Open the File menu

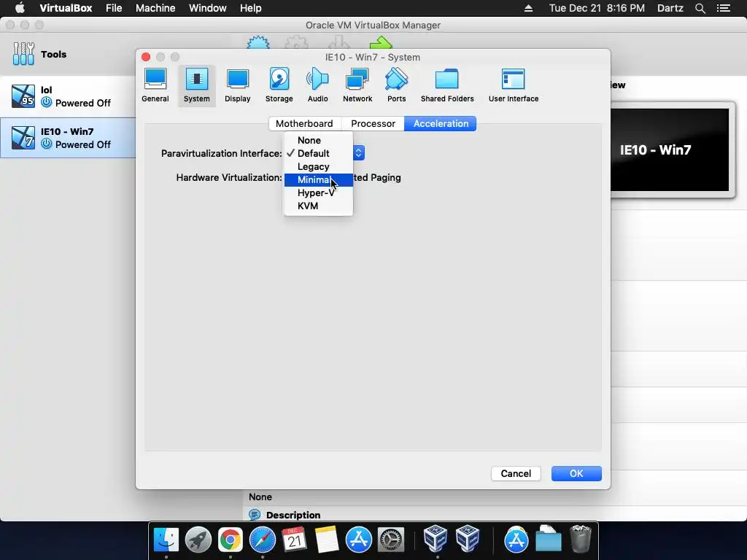114,8
